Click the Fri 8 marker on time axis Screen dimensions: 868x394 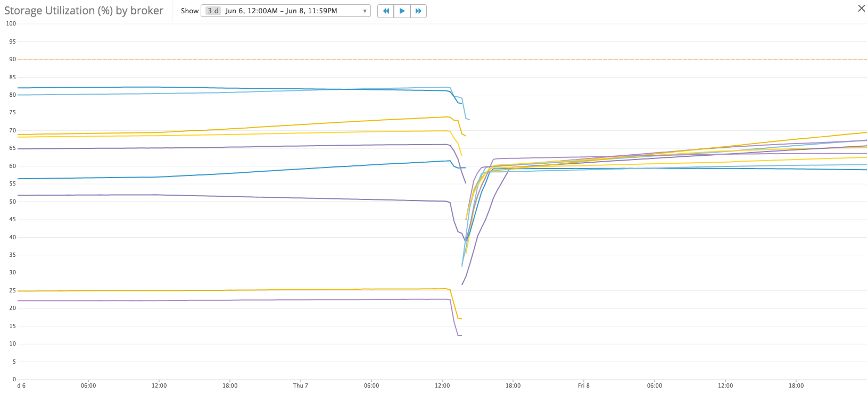tap(584, 385)
